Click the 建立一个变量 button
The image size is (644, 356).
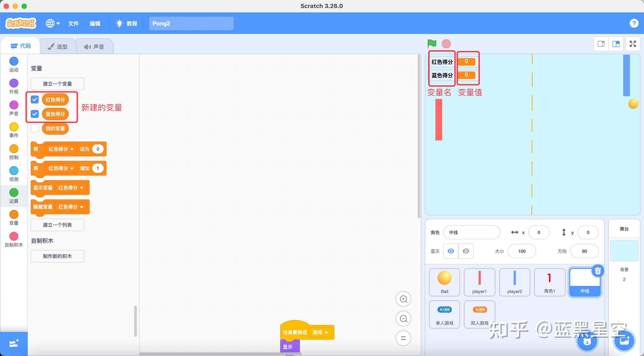tap(57, 84)
